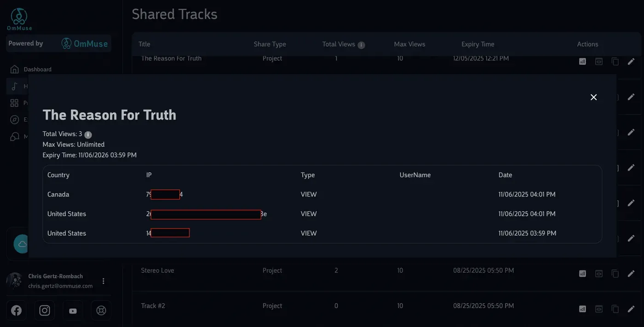Edit top The Reason For Truth row

point(631,61)
